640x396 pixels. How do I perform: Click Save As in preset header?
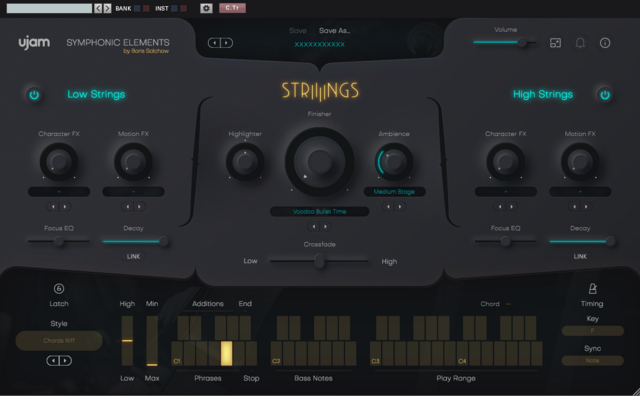click(x=334, y=31)
